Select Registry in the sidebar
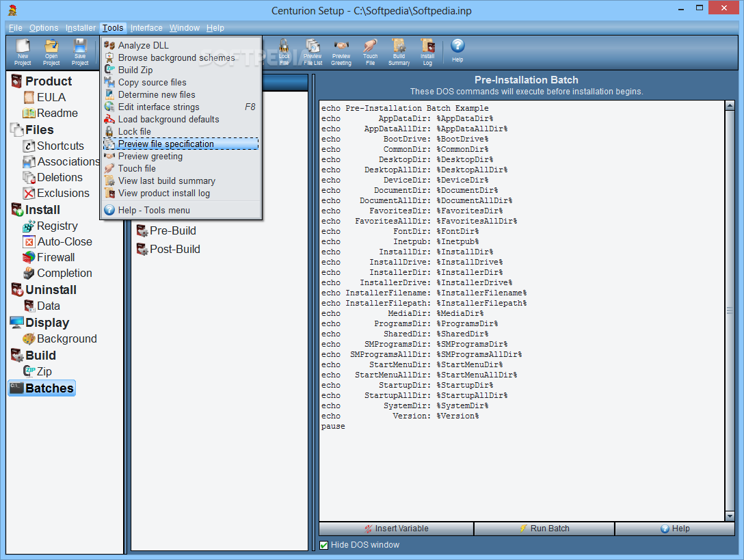The width and height of the screenshot is (744, 560). pos(51,226)
